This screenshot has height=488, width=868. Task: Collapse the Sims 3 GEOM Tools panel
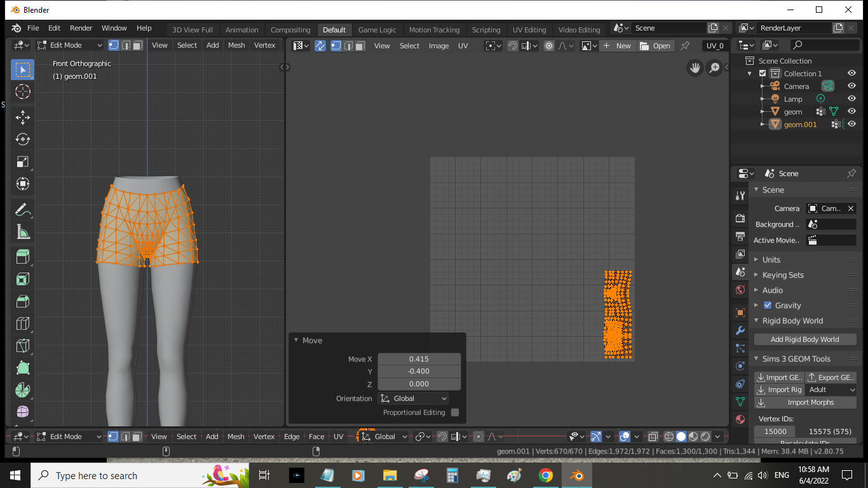coord(756,358)
